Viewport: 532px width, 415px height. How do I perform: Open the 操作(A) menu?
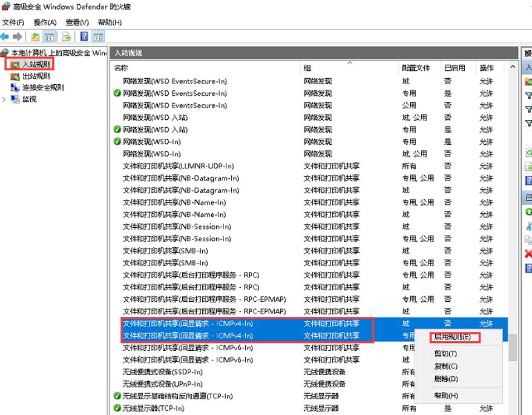(x=45, y=22)
